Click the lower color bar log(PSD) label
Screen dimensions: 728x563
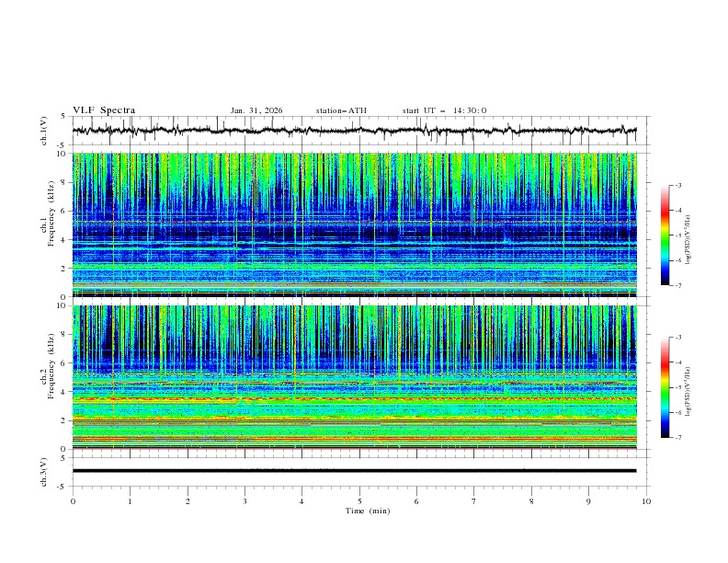pos(688,392)
